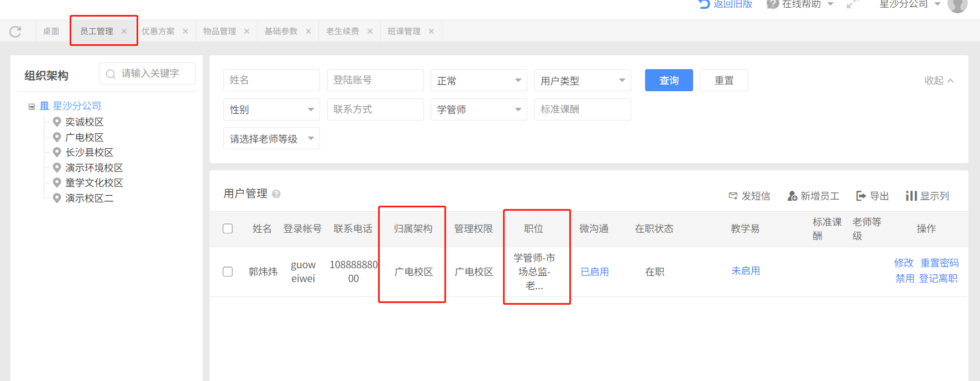The image size is (980, 381).
Task: Open the 请选择老师等级 dropdown
Action: [x=271, y=138]
